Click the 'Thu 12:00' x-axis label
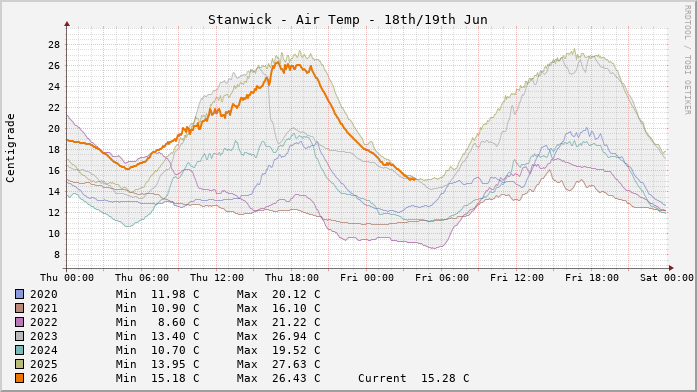This screenshot has width=697, height=392. [217, 278]
